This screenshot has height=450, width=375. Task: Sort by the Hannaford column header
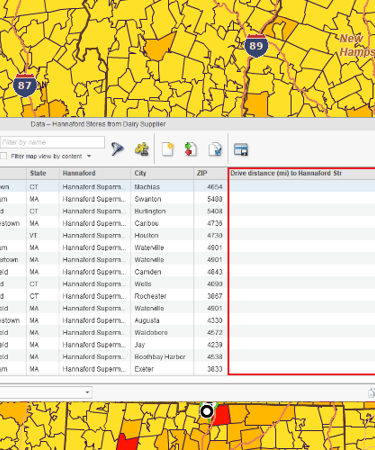[95, 173]
